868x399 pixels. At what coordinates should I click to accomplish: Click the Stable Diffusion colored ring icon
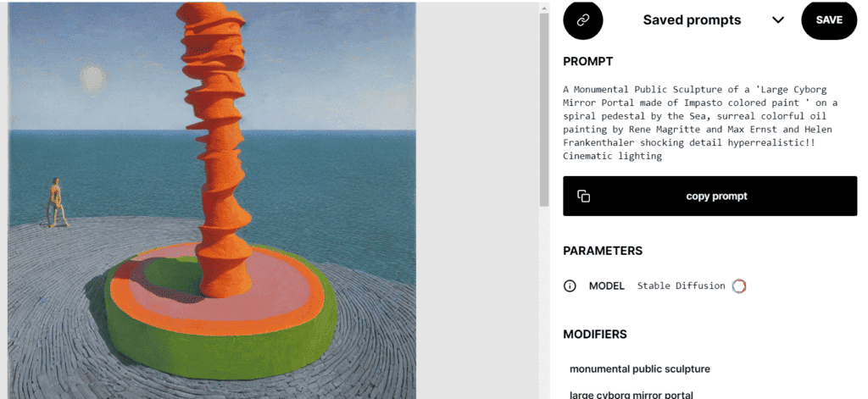(739, 286)
